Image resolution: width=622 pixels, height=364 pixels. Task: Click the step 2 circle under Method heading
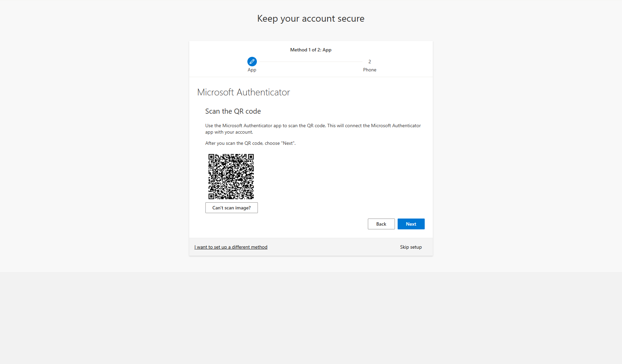[370, 62]
